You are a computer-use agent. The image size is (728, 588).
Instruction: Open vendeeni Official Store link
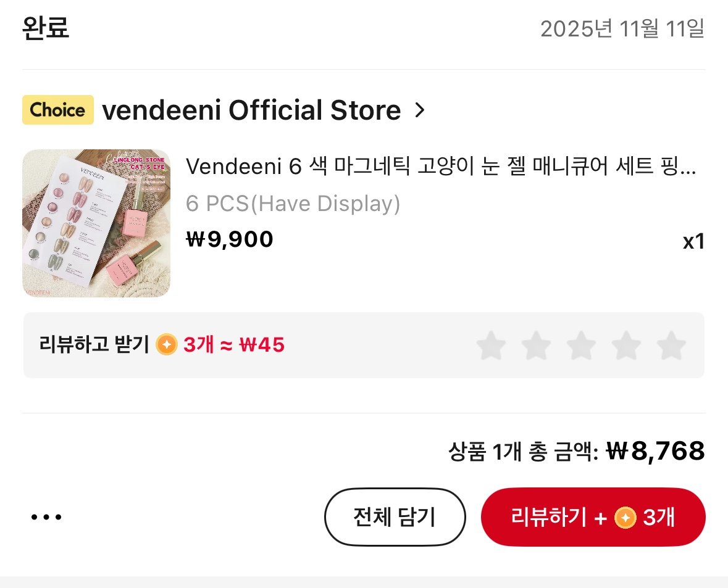click(x=251, y=110)
